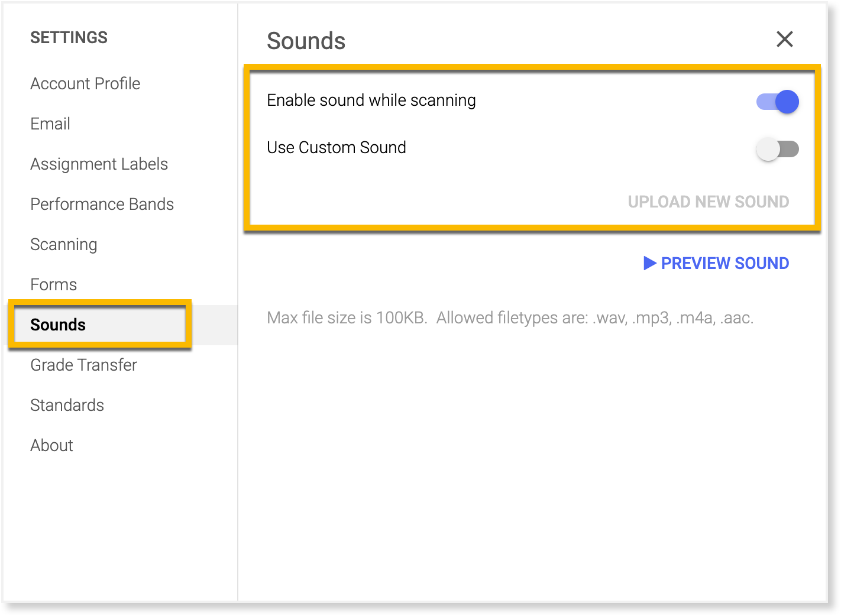The image size is (841, 616).
Task: Enable the Use Custom Sound switch
Action: coord(777,149)
